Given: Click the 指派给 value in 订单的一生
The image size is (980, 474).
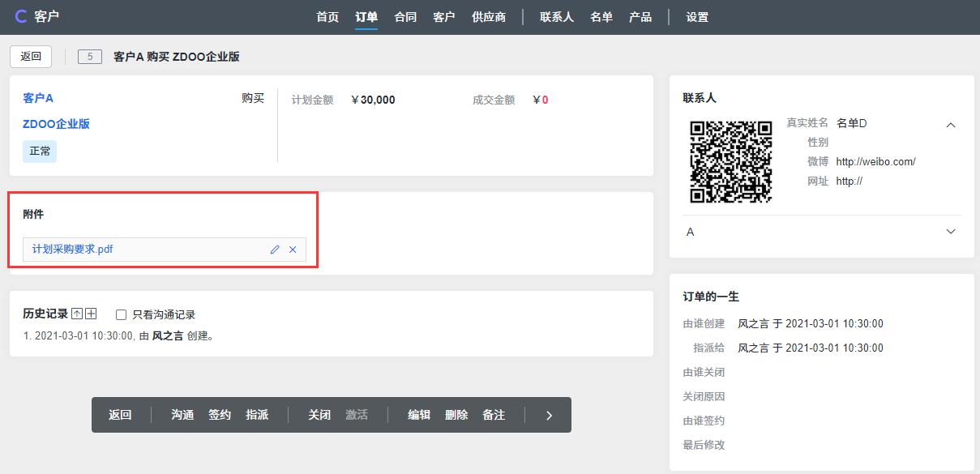Looking at the screenshot, I should click(x=811, y=348).
